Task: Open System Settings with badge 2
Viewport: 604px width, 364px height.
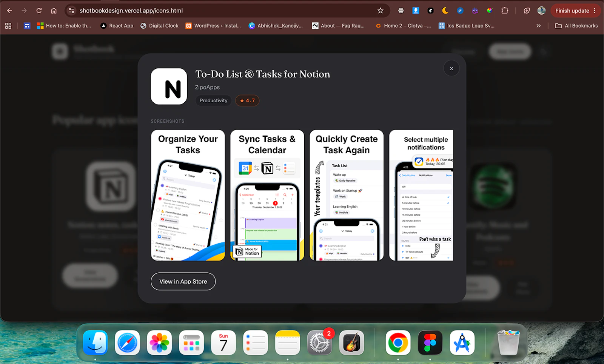Action: click(x=320, y=342)
